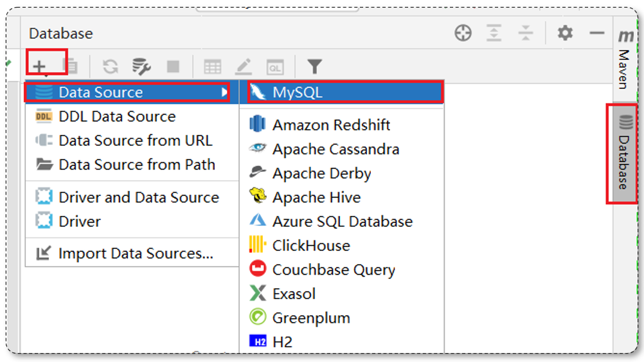Image resolution: width=644 pixels, height=362 pixels.
Task: Select Data Source from URL
Action: pos(135,140)
